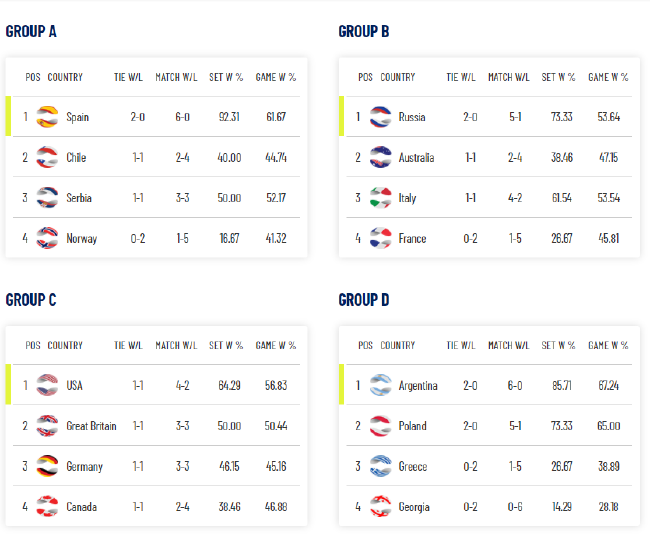Open the Poland team link

click(412, 426)
